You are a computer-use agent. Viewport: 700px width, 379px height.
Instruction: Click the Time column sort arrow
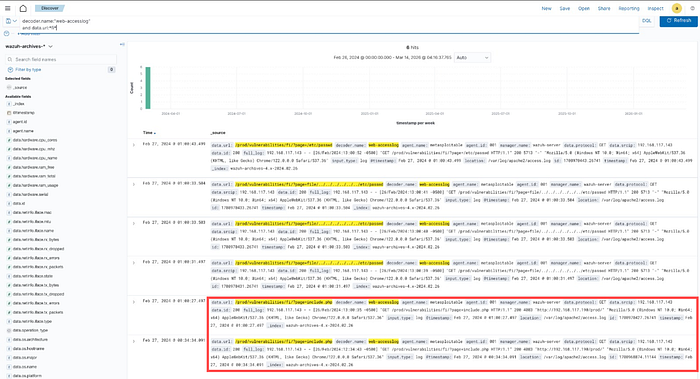[155, 133]
